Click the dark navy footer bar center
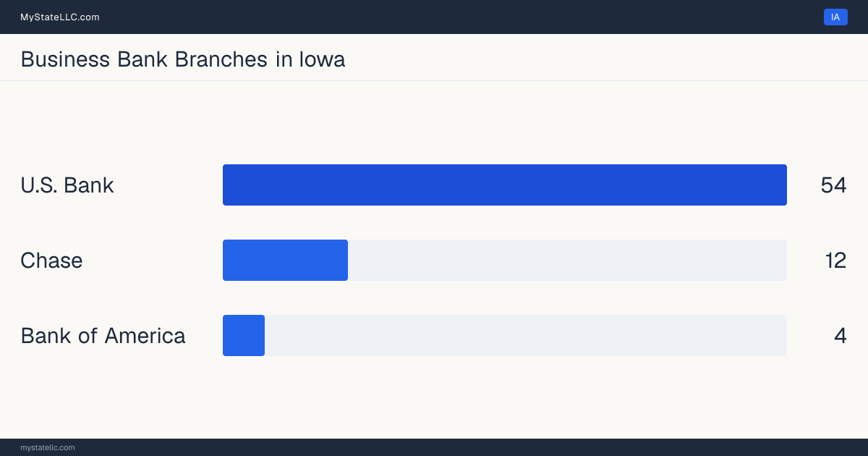868x456 pixels. (434, 447)
